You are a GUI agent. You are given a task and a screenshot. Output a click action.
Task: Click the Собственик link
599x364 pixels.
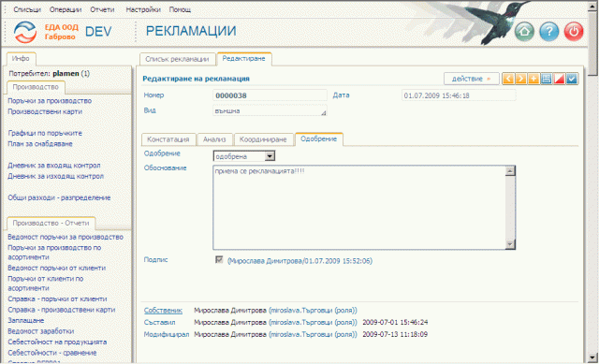coord(163,310)
